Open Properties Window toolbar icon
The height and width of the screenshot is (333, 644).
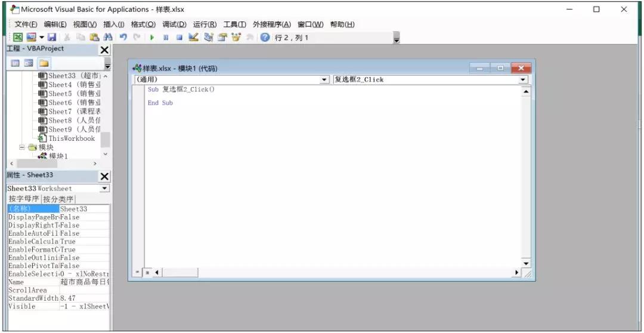(x=222, y=38)
